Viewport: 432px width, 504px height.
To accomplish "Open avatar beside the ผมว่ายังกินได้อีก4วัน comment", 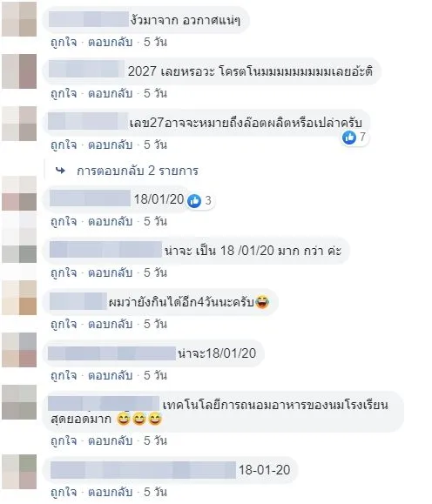I will pyautogui.click(x=19, y=298).
